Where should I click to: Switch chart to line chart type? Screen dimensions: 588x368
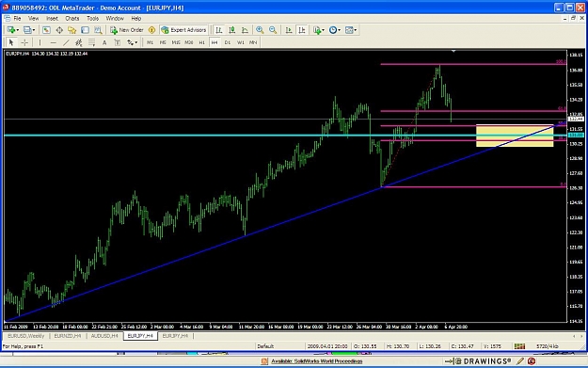(x=245, y=30)
